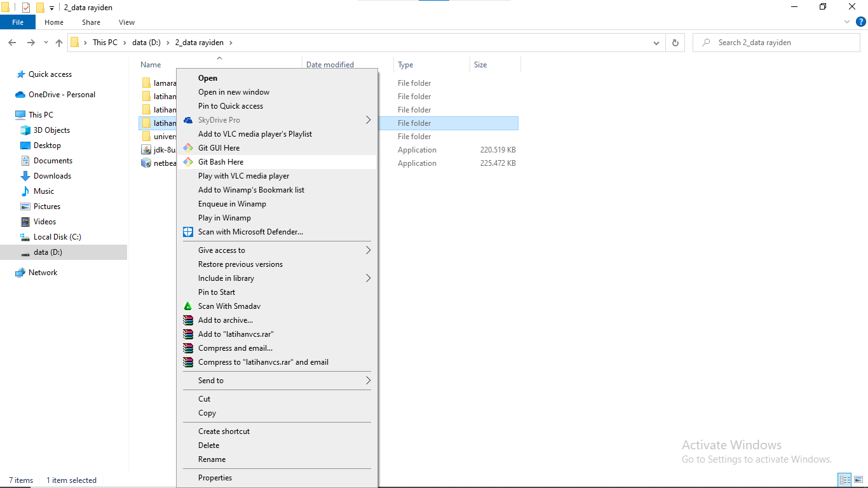Image resolution: width=868 pixels, height=488 pixels.
Task: Click the Search 2_data rayiden field
Action: tap(776, 43)
